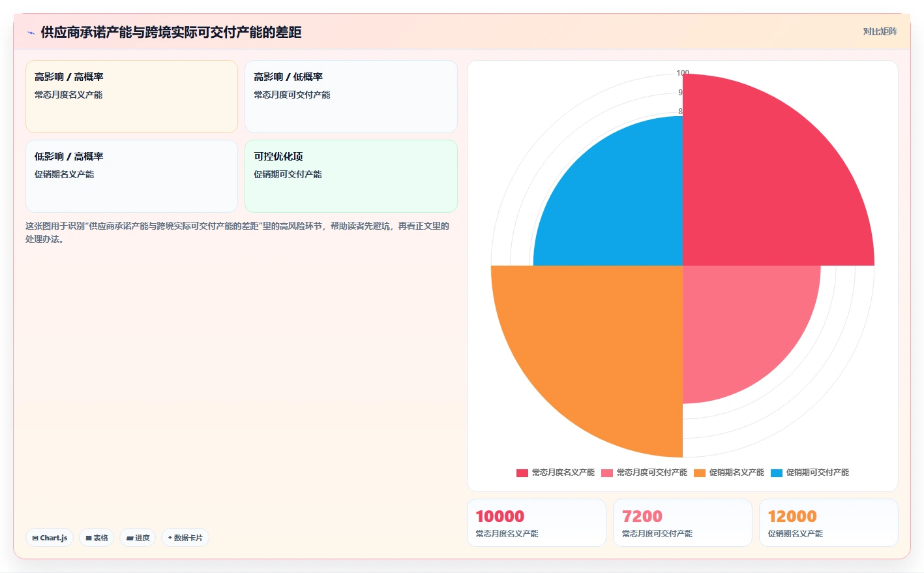Click the 10000 常态月度名义产能 stat card
The height and width of the screenshot is (573, 924).
tap(537, 523)
